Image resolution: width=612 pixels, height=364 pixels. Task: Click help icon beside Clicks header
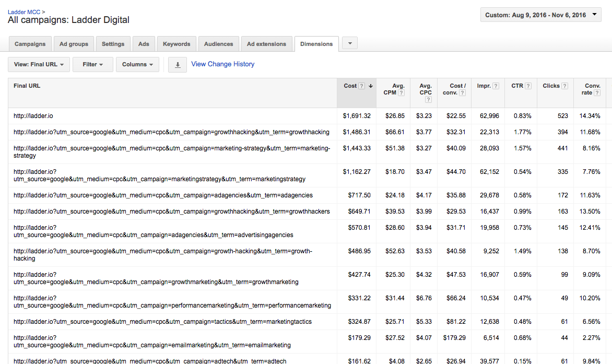point(564,86)
